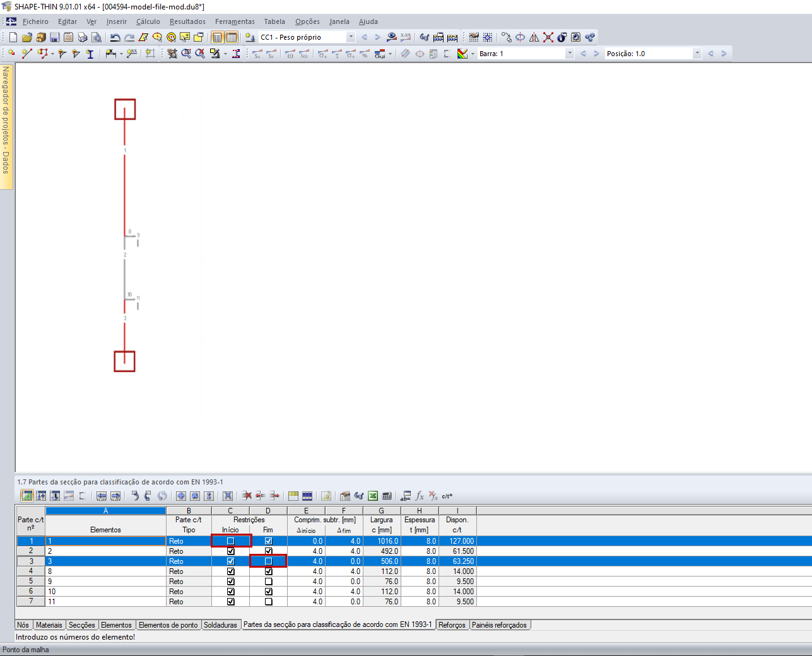The image size is (812, 656).
Task: Expand the dimension tool dropdown arrow
Action: (x=121, y=54)
